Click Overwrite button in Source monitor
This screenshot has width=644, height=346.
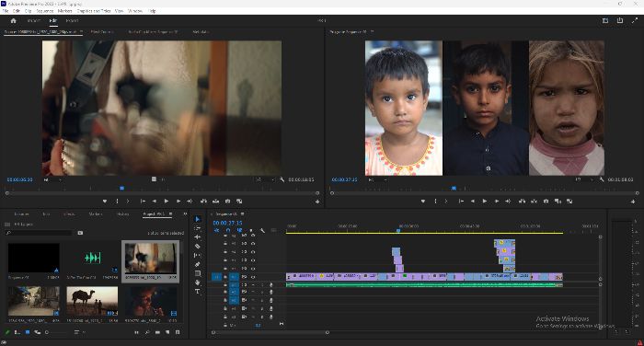[x=215, y=202]
